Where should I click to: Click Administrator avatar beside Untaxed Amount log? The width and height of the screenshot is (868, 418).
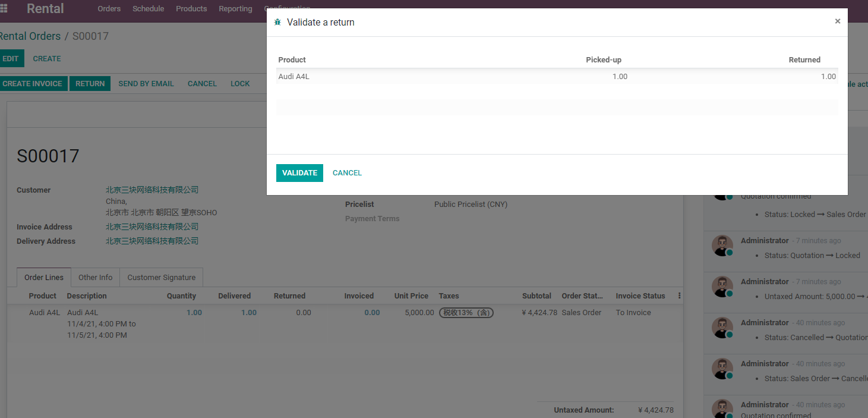722,286
